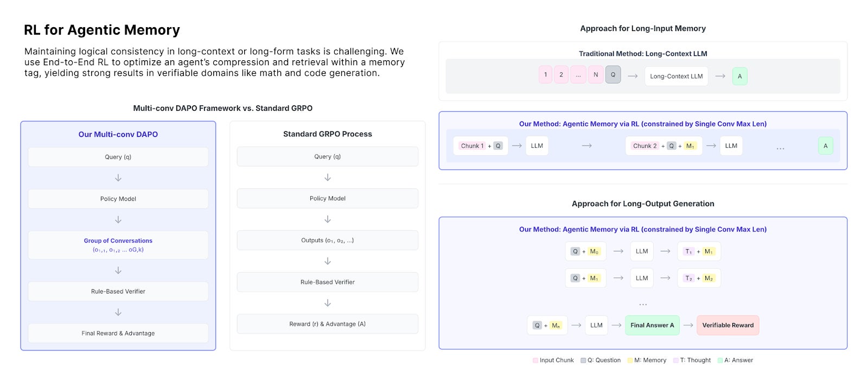Select the green 'Final Answer A' box
The image size is (868, 381).
(652, 325)
